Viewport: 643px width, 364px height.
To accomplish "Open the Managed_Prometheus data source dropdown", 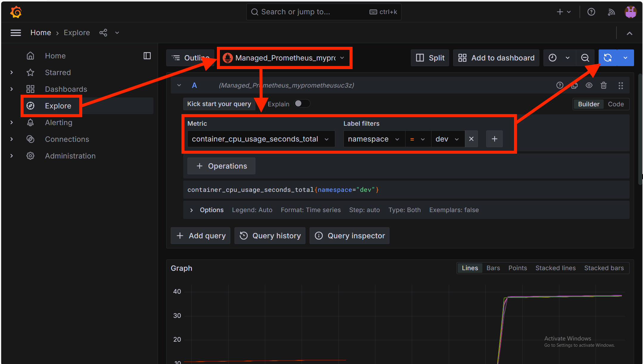I will (x=284, y=58).
